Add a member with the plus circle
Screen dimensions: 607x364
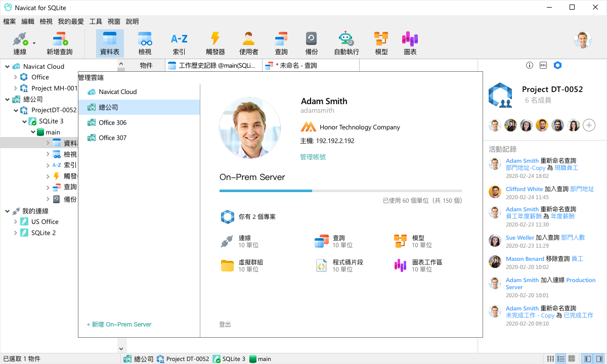[589, 125]
